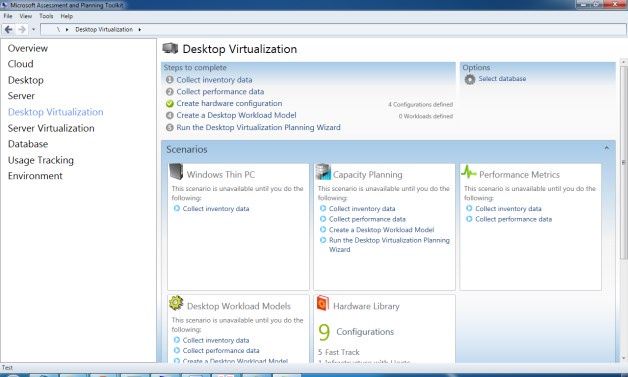Click the Hardware Library book icon
The width and height of the screenshot is (628, 377).
tap(322, 303)
